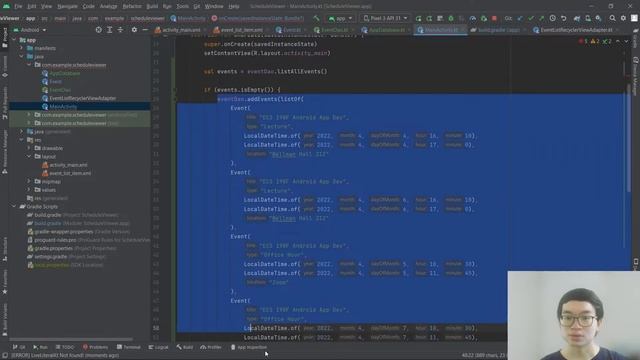Open the TODO tool window
640x360 pixels.
[65, 347]
